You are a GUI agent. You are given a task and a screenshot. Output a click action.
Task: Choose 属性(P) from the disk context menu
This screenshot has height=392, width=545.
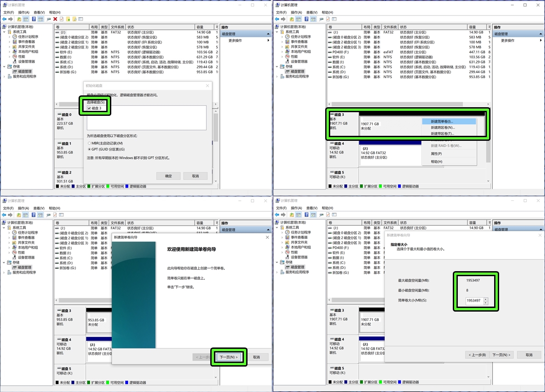click(436, 154)
